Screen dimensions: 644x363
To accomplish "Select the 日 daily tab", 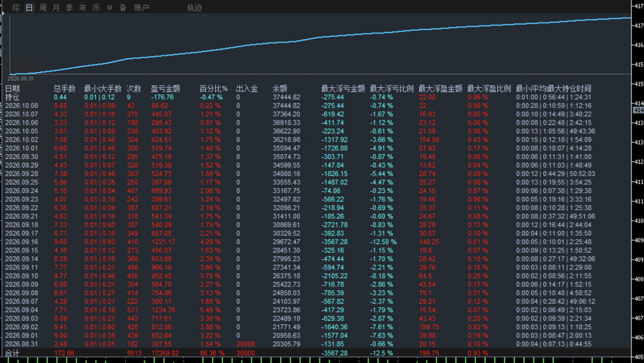I will (x=29, y=8).
